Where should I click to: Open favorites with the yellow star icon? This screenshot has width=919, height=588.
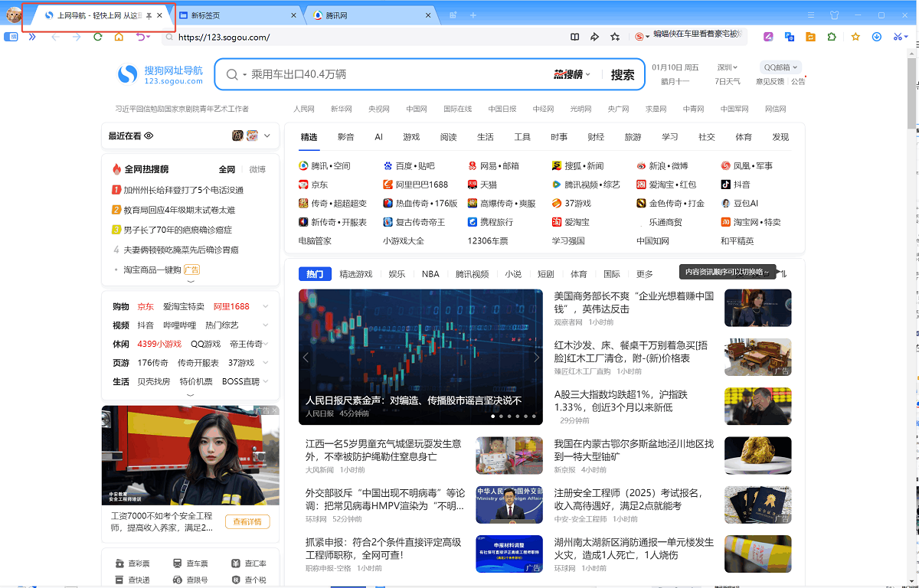tap(856, 37)
